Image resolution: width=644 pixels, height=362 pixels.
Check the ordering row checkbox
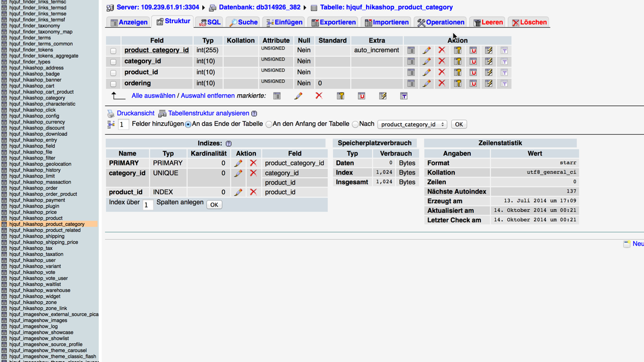click(113, 84)
